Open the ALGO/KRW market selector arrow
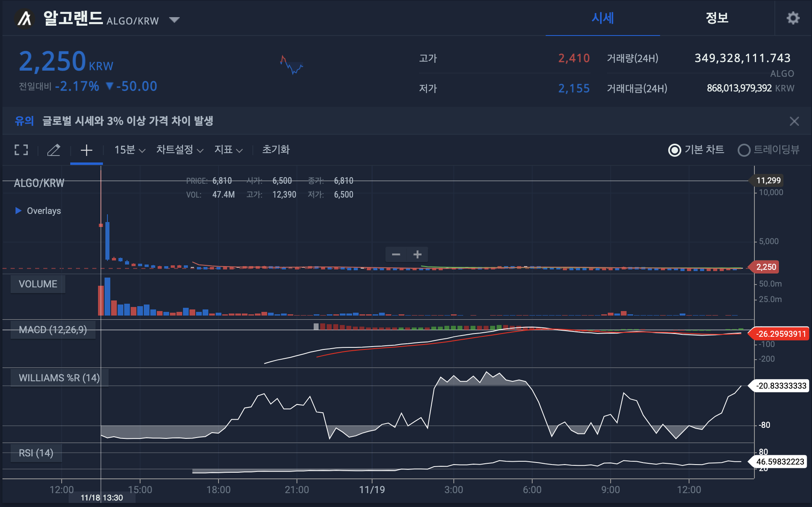Viewport: 812px width, 507px height. click(174, 20)
